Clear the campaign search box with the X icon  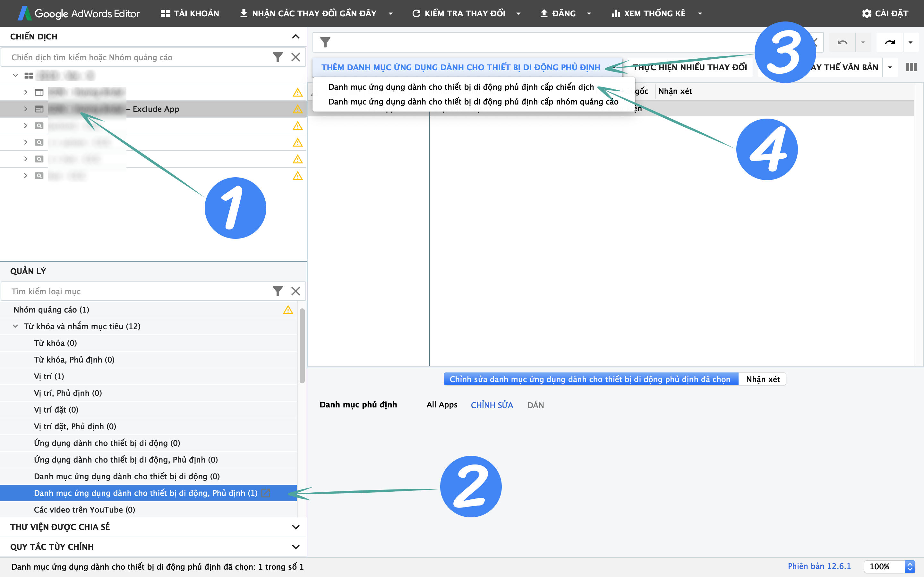click(x=295, y=57)
